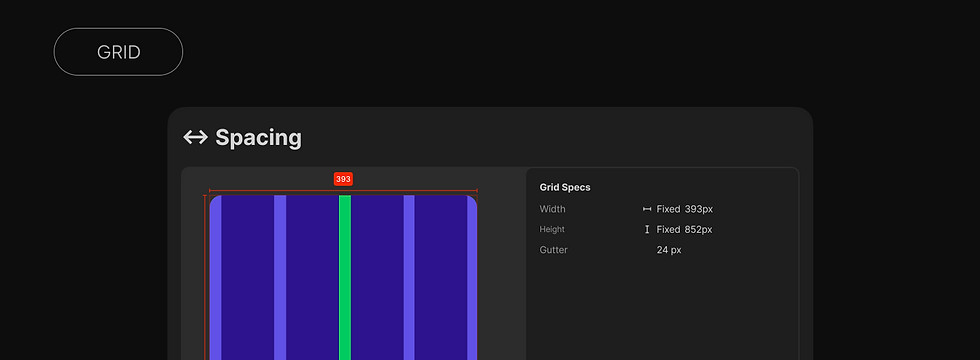Select the Spacing heading text
The image size is (980, 360).
(258, 138)
